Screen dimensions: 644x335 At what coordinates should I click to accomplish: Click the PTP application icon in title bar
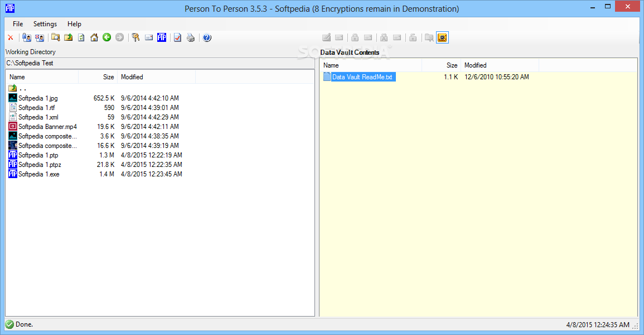point(10,8)
